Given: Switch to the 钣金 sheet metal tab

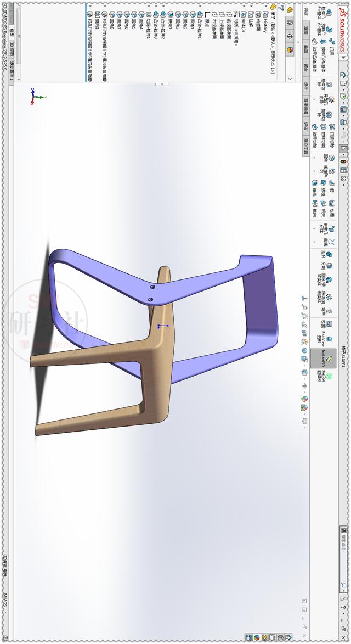Looking at the screenshot, I should pyautogui.click(x=307, y=68).
